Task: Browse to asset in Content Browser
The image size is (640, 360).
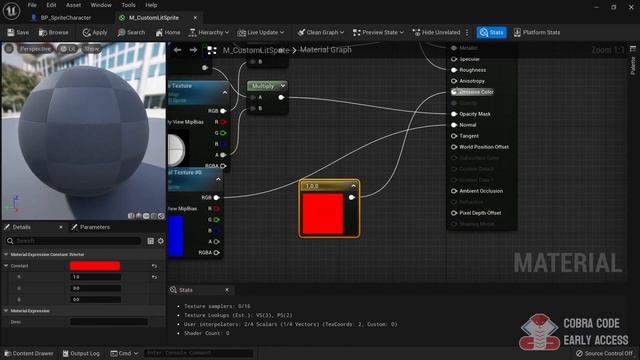Action: pos(53,32)
